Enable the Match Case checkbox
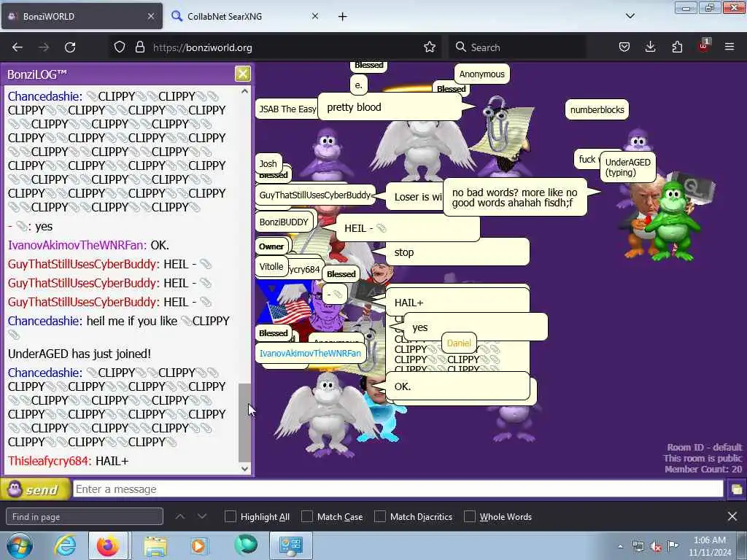747x560 pixels. pos(307,517)
